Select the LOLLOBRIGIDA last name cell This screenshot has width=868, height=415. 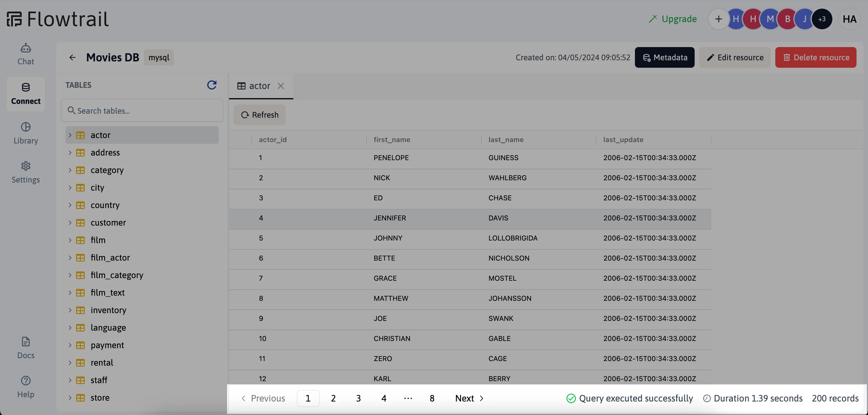[x=513, y=238]
